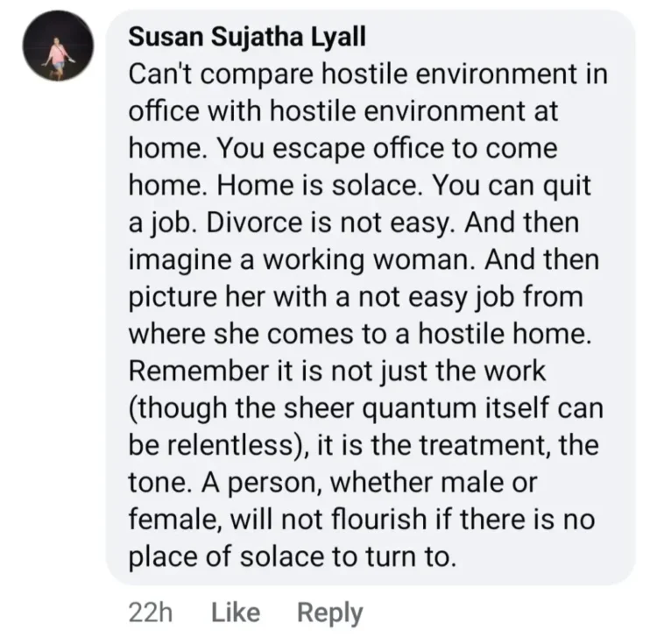The height and width of the screenshot is (644, 657).
Task: Click the text "imagine a working woman"
Action: point(291,260)
